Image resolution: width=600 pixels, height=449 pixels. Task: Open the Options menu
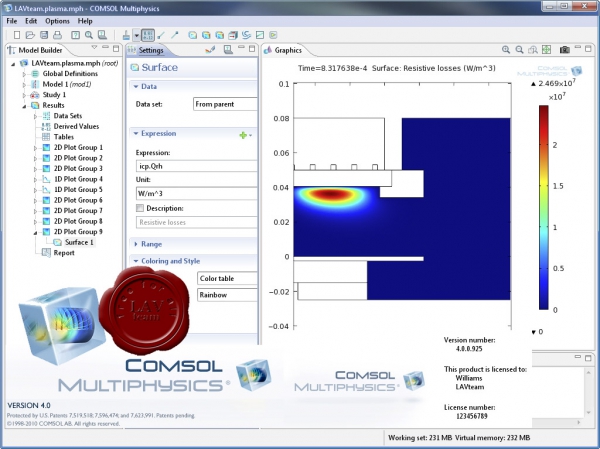tap(57, 21)
